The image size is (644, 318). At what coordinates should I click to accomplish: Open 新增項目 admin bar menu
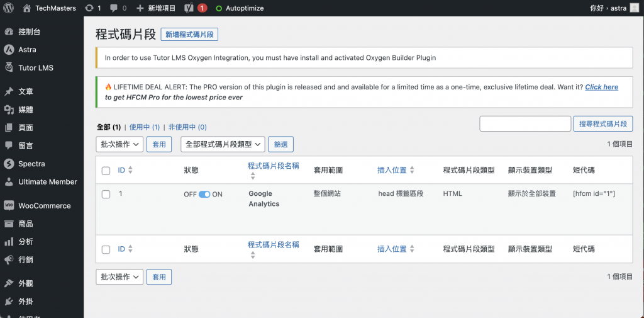tap(156, 8)
